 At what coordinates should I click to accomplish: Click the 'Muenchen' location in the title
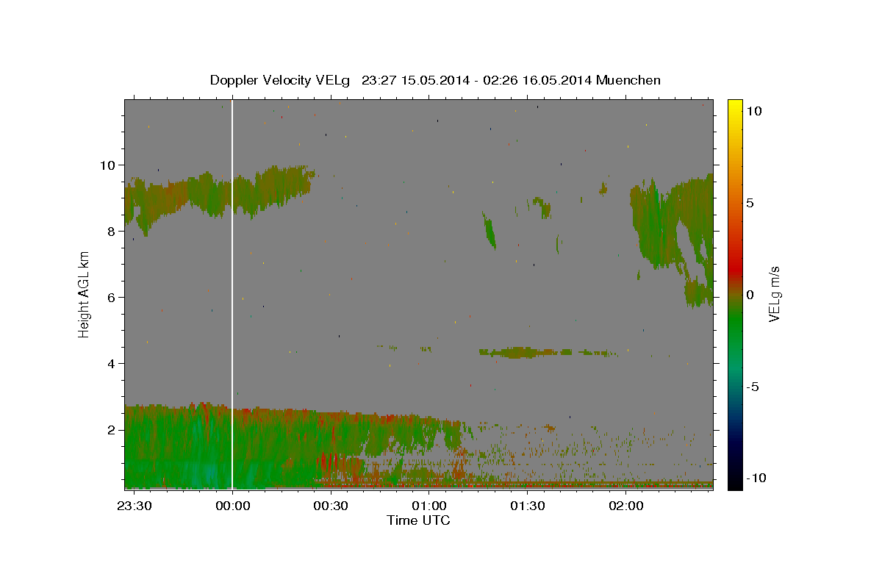coord(629,80)
